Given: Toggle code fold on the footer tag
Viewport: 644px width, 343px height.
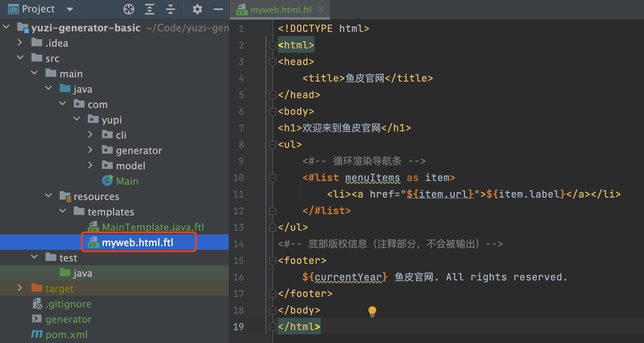Looking at the screenshot, I should (273, 260).
